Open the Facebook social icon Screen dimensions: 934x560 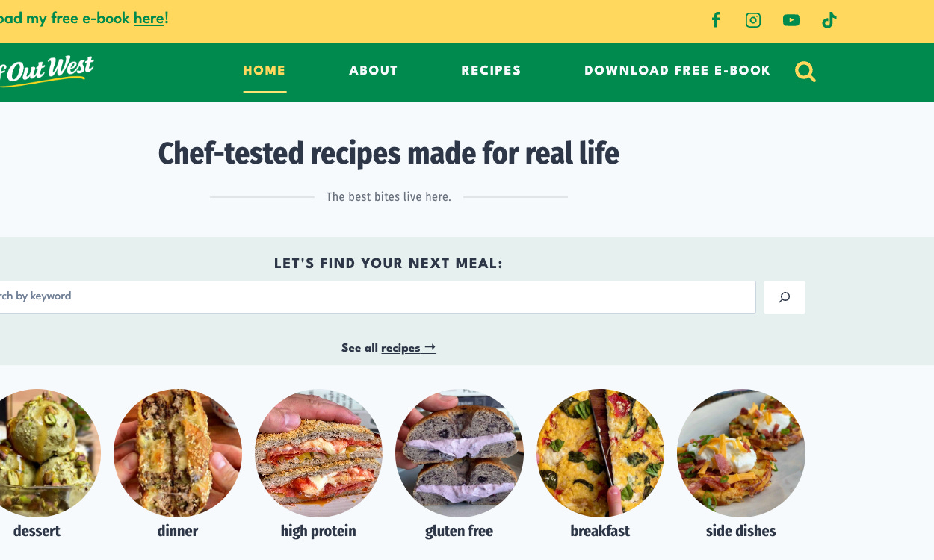coord(716,20)
